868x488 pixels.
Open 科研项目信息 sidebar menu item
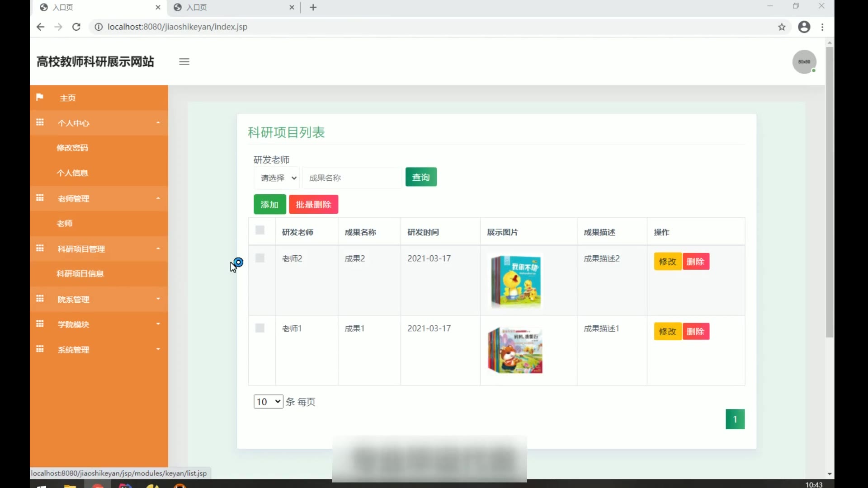click(x=80, y=274)
